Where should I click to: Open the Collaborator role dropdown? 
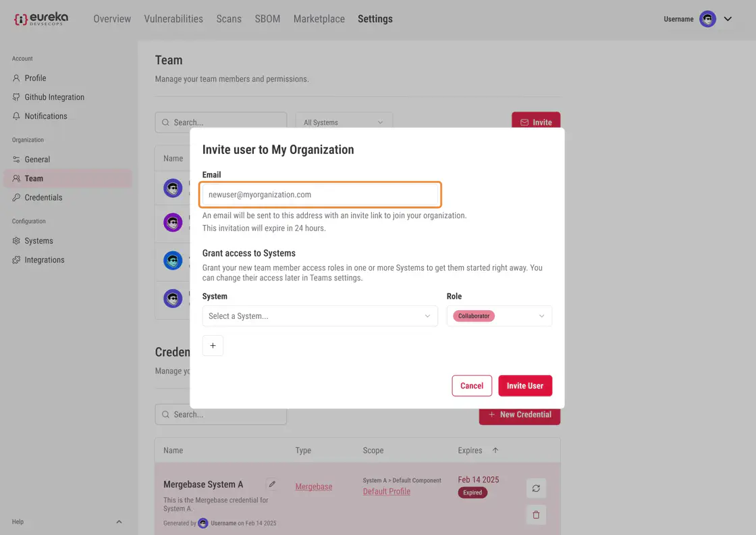(x=499, y=316)
